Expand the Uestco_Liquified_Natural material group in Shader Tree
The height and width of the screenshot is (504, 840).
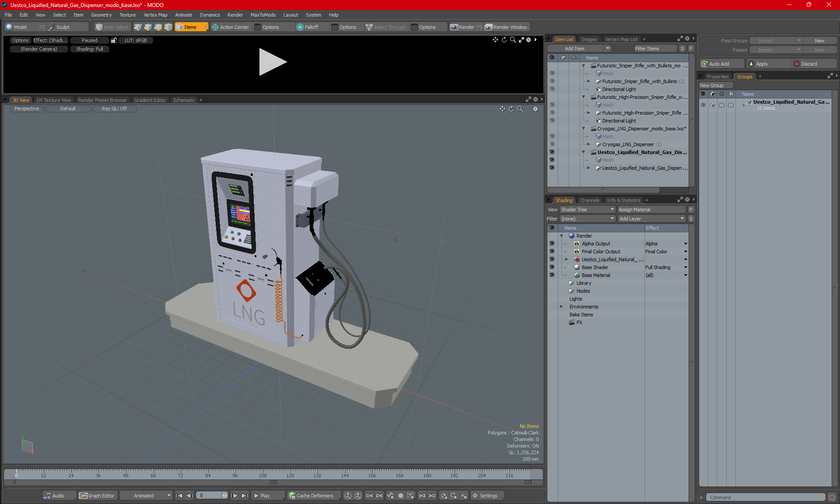[x=567, y=259]
